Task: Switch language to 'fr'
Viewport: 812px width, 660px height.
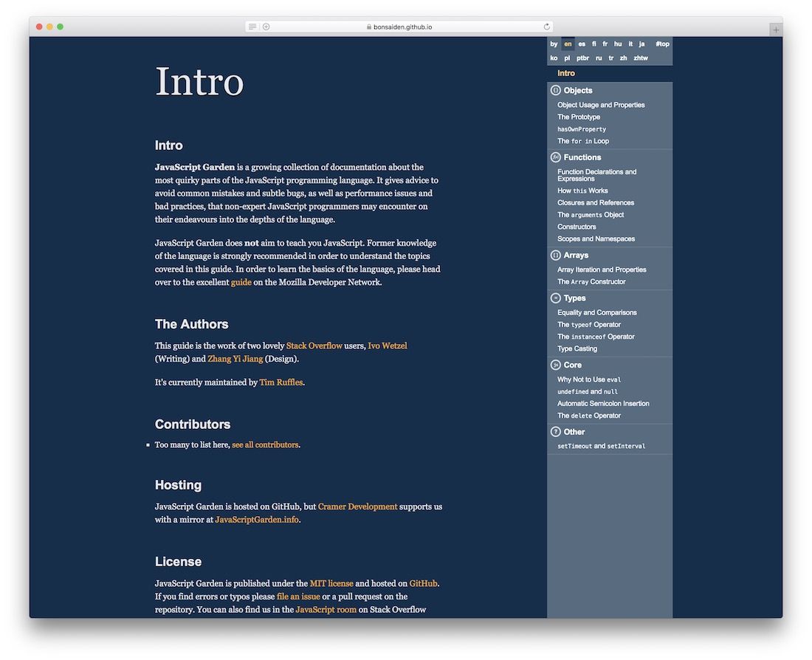Action: (605, 44)
